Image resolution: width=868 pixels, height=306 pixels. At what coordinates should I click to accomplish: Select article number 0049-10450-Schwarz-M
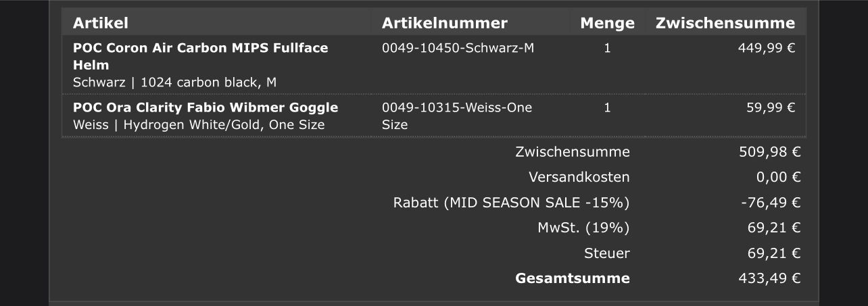[458, 48]
